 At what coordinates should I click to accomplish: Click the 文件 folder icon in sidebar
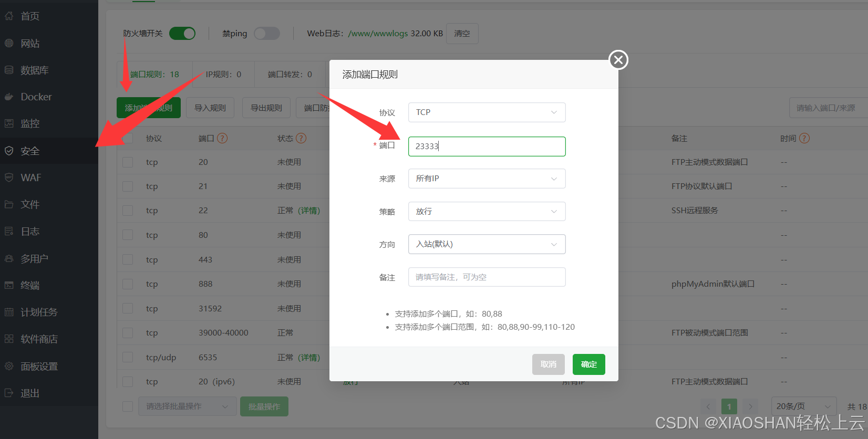click(x=9, y=204)
